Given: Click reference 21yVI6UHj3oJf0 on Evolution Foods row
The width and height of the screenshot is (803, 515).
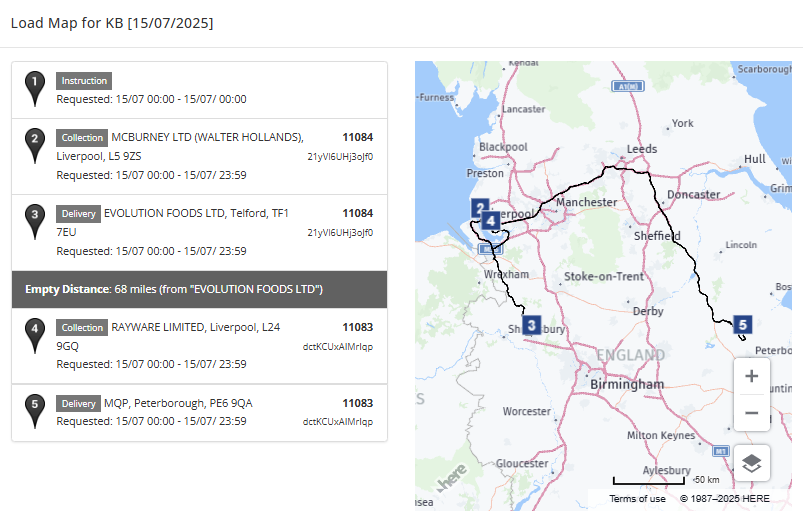Looking at the screenshot, I should [340, 232].
